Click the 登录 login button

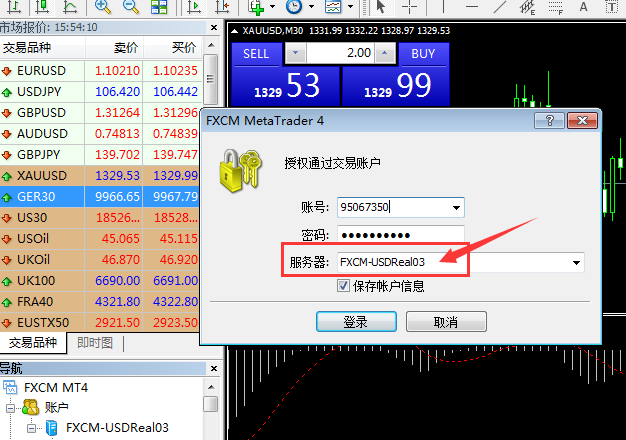[x=356, y=322]
